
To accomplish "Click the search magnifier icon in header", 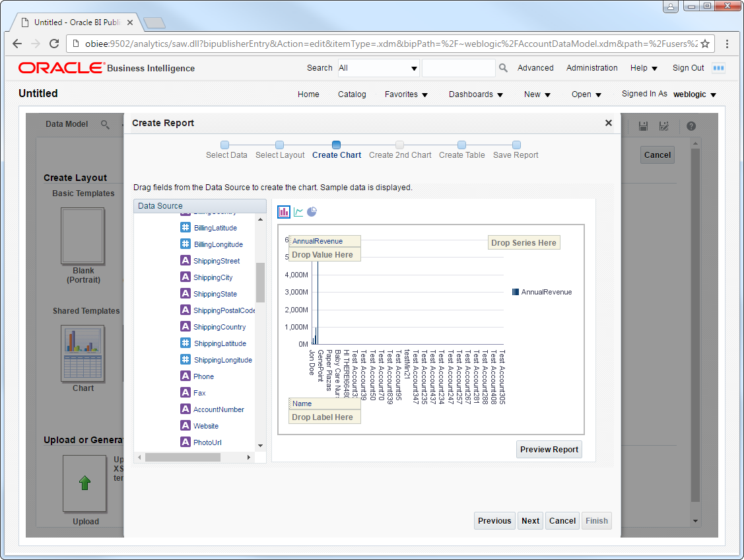I will [503, 68].
